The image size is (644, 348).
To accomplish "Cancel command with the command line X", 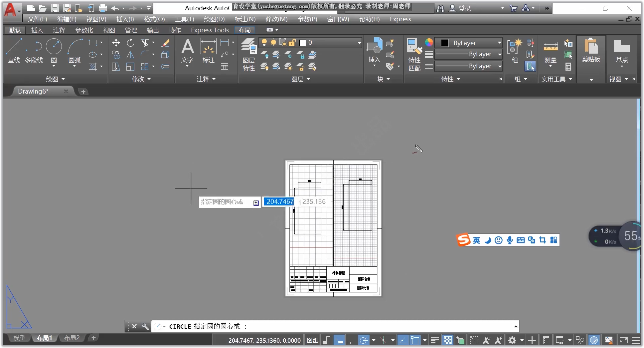I will (134, 326).
